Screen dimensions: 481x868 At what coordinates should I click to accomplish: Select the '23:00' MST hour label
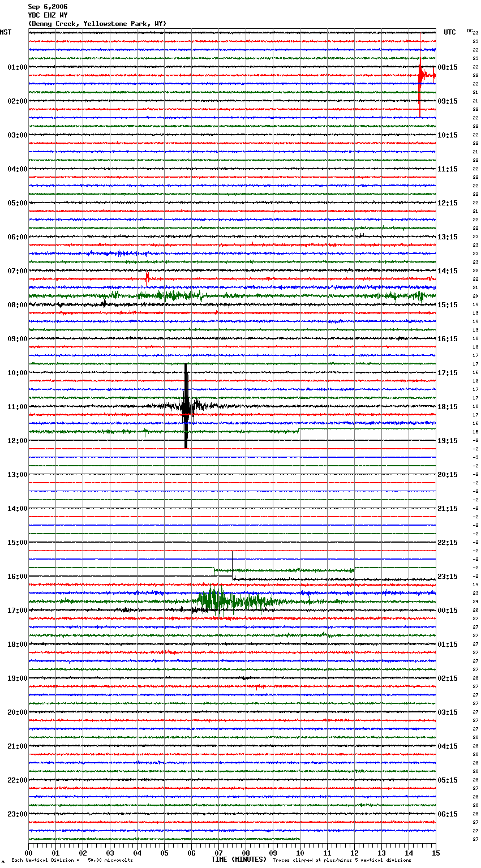(x=17, y=814)
